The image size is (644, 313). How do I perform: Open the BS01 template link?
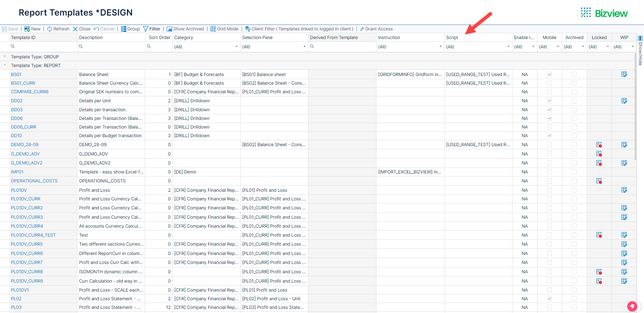point(16,74)
